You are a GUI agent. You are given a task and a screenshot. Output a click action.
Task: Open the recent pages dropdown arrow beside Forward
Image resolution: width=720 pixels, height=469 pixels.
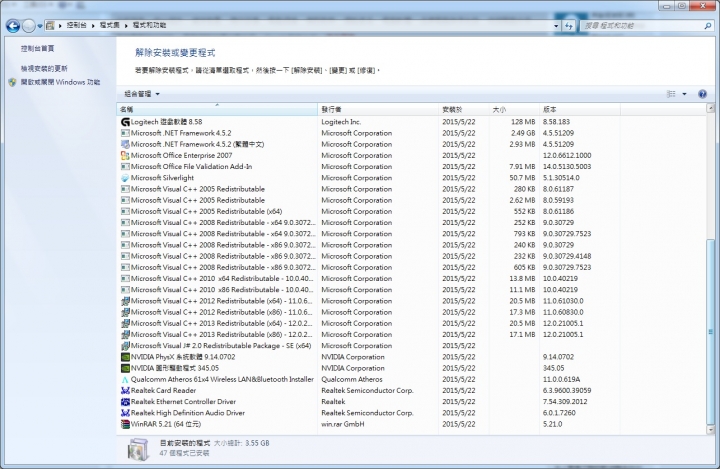pyautogui.click(x=40, y=26)
